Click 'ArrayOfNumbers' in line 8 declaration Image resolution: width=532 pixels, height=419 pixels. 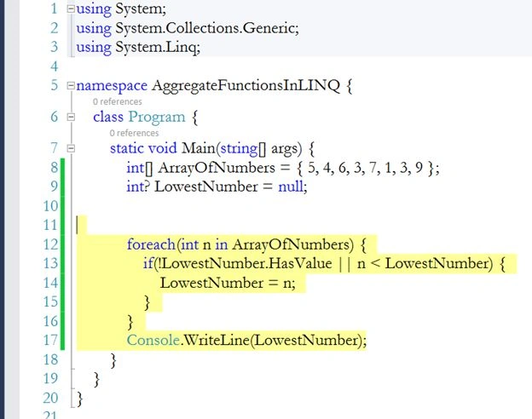[x=217, y=168]
